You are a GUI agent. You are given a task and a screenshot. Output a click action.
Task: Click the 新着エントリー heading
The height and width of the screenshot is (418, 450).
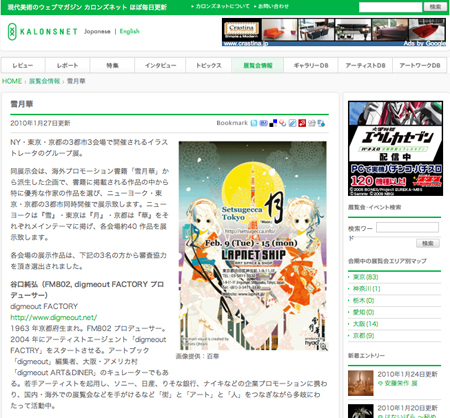click(366, 355)
